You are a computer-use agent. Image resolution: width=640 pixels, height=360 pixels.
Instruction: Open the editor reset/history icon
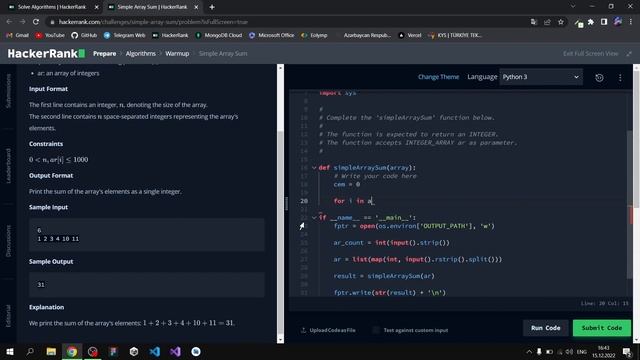click(x=599, y=78)
